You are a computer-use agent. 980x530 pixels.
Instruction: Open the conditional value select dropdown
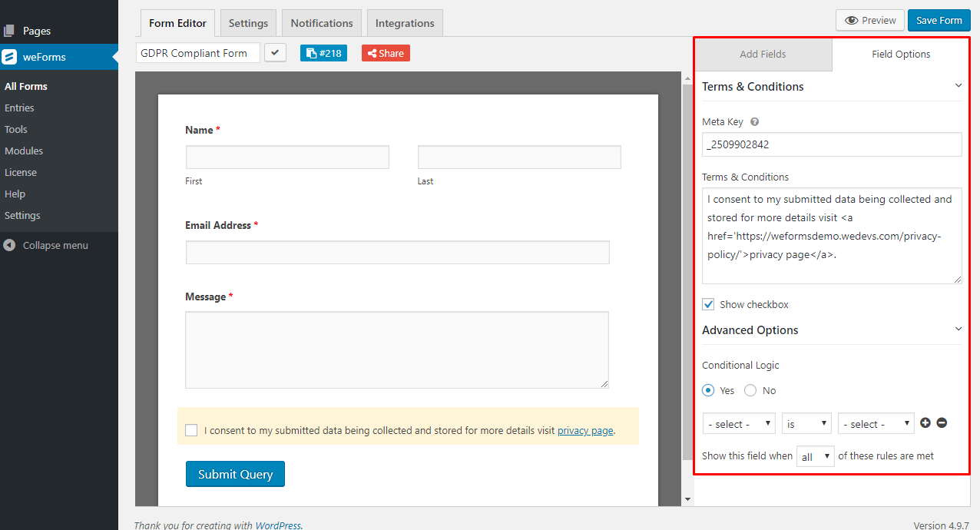(876, 424)
